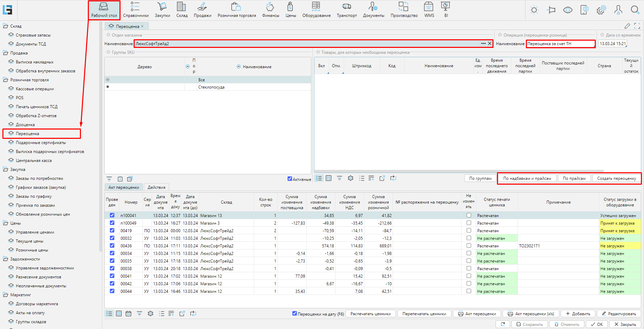
Task: Collapse the Розничная торговля tree folder
Action: (6, 80)
